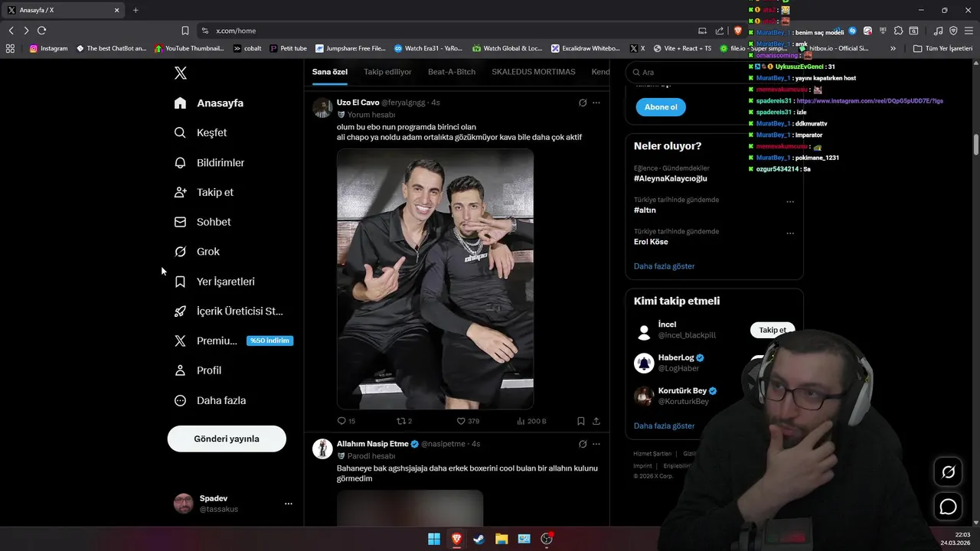The image size is (980, 551).
Task: Open Vite + React + TS bookmark
Action: (682, 48)
